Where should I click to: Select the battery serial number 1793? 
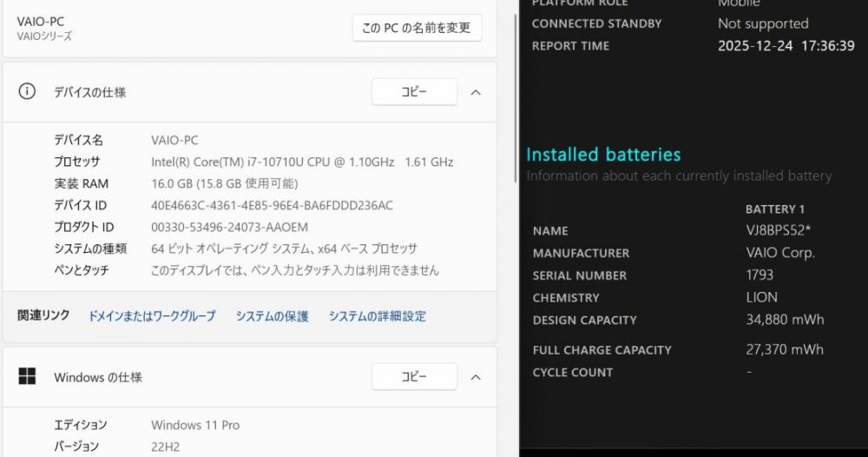759,275
